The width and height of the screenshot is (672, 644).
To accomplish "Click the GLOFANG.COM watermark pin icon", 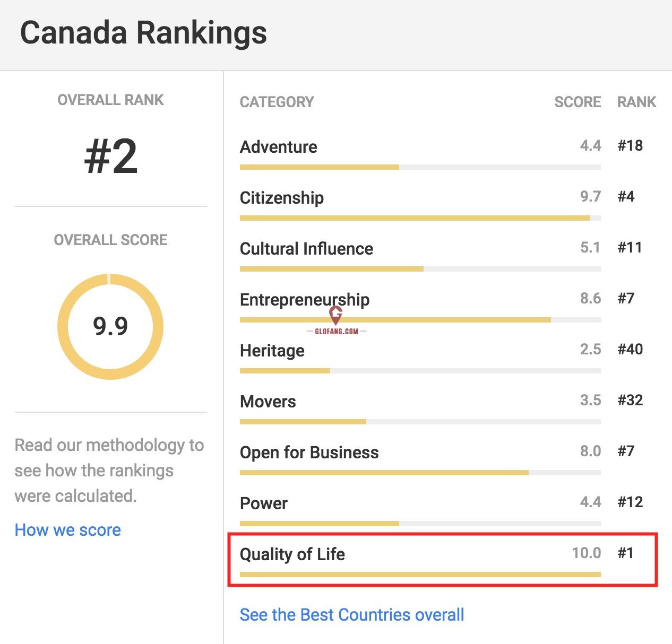I will tap(335, 315).
